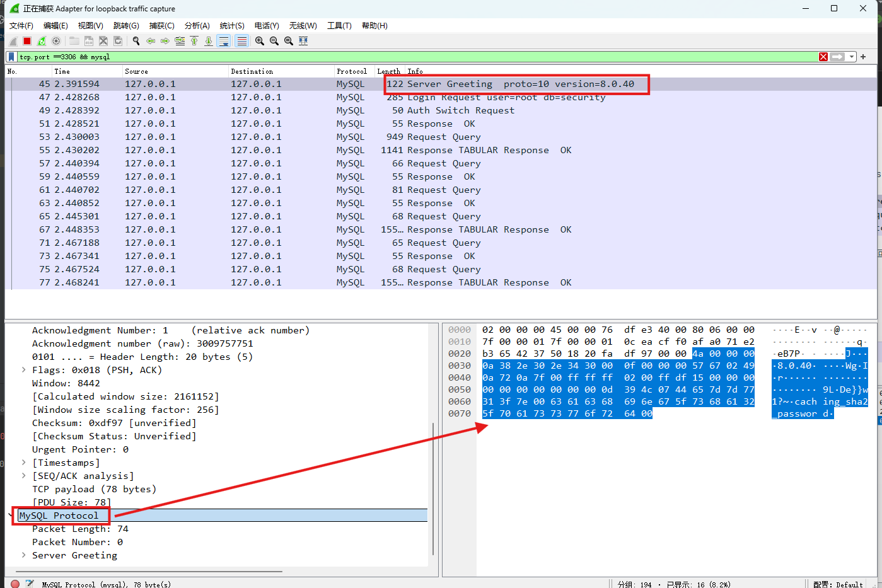Stop the running capture with red square

click(x=27, y=41)
